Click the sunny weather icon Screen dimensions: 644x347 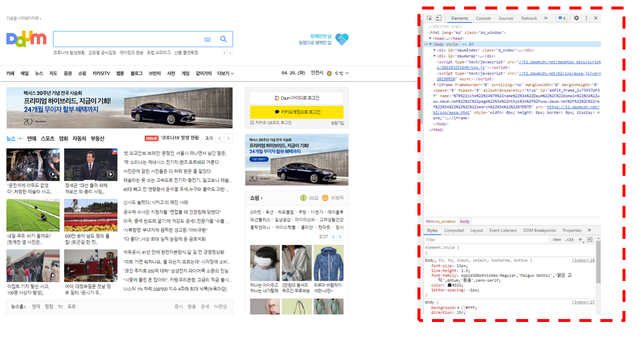click(x=329, y=73)
